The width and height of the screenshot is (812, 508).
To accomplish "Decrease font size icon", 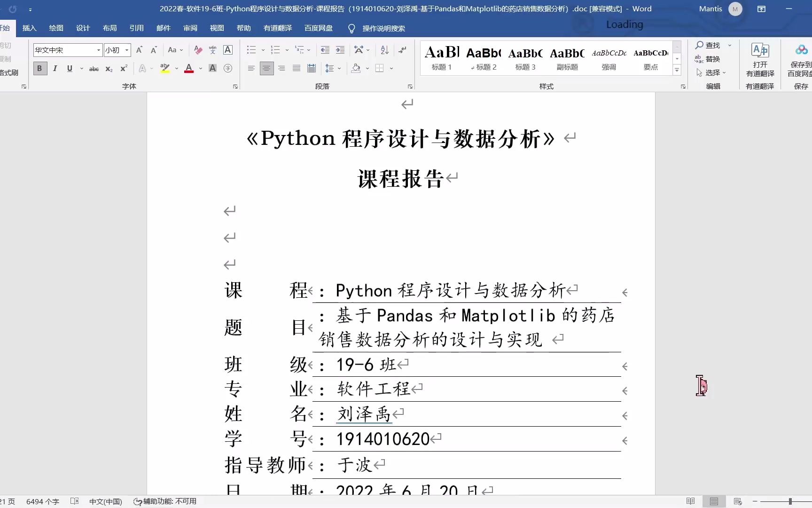I will [x=154, y=50].
